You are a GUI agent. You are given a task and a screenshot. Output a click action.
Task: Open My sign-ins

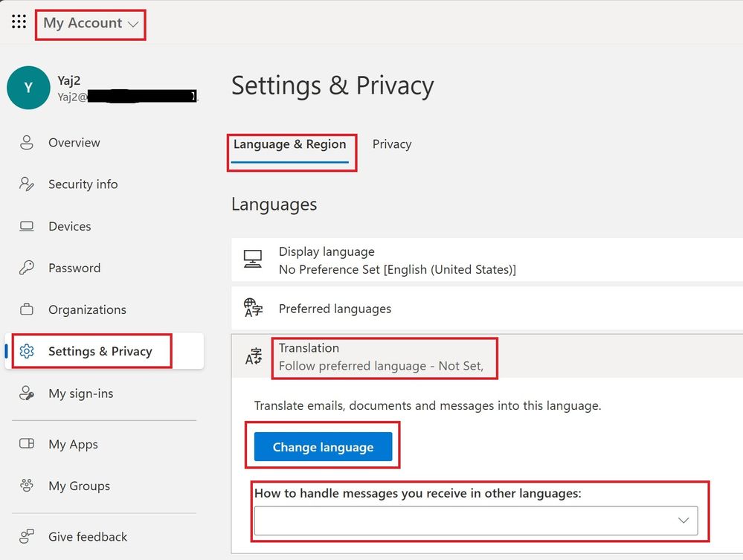coord(80,393)
